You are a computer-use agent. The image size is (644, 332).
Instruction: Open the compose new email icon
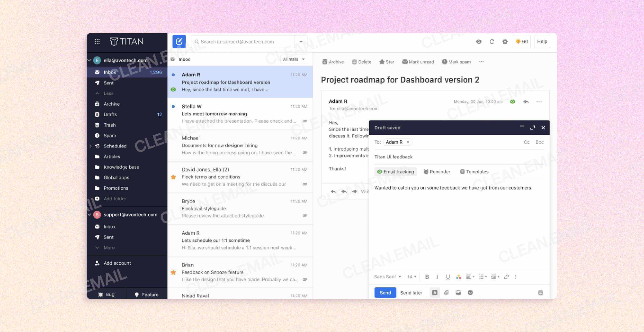(x=179, y=41)
